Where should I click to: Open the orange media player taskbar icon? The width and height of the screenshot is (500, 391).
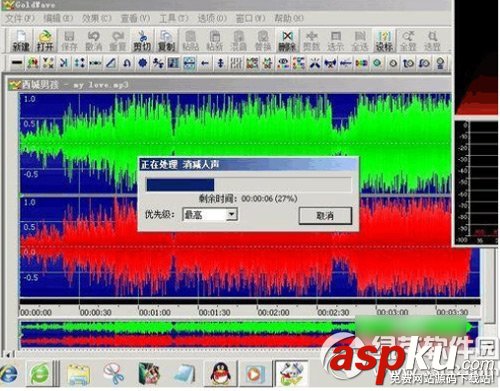coord(255,374)
